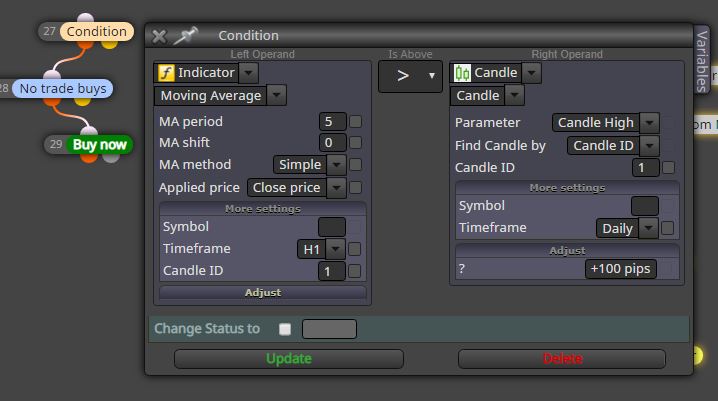Click the red Delete button
Image resolution: width=718 pixels, height=401 pixels.
tap(562, 358)
